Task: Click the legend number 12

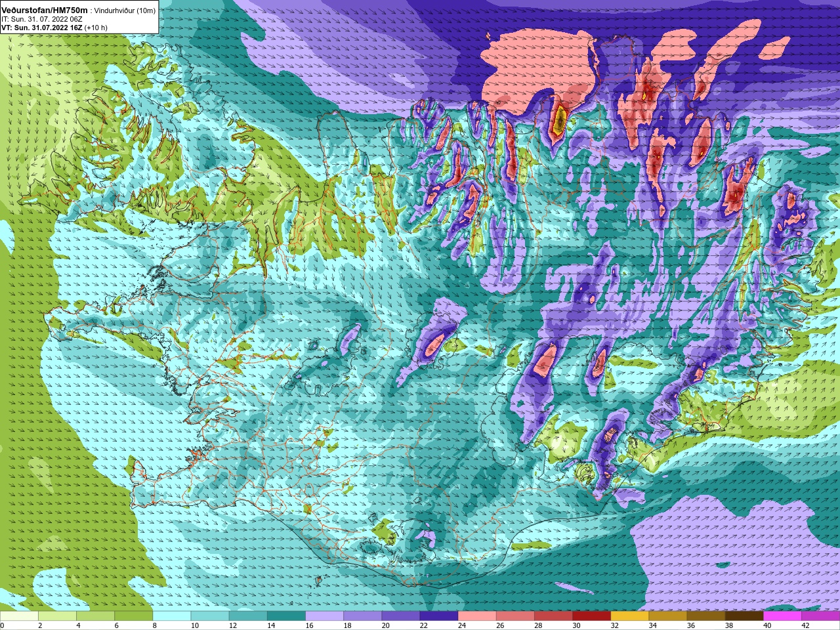Action: [x=232, y=625]
